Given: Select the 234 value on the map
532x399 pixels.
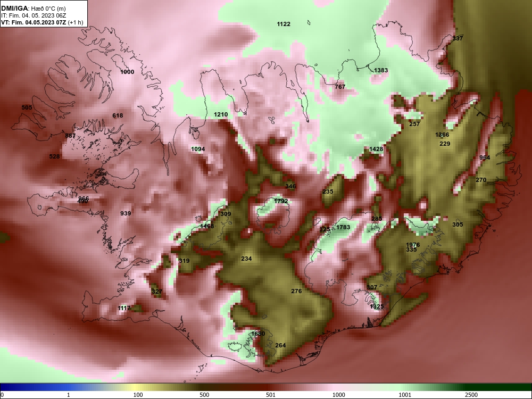Looking at the screenshot, I should click(246, 259).
